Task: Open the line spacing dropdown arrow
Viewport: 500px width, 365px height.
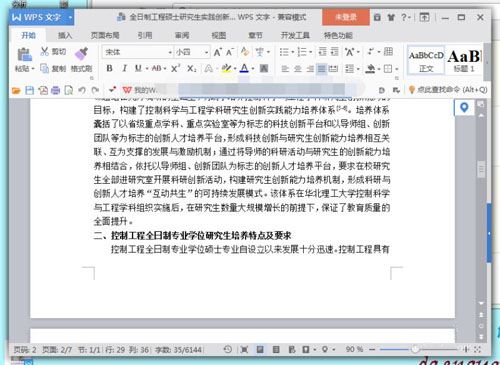Action: point(359,69)
